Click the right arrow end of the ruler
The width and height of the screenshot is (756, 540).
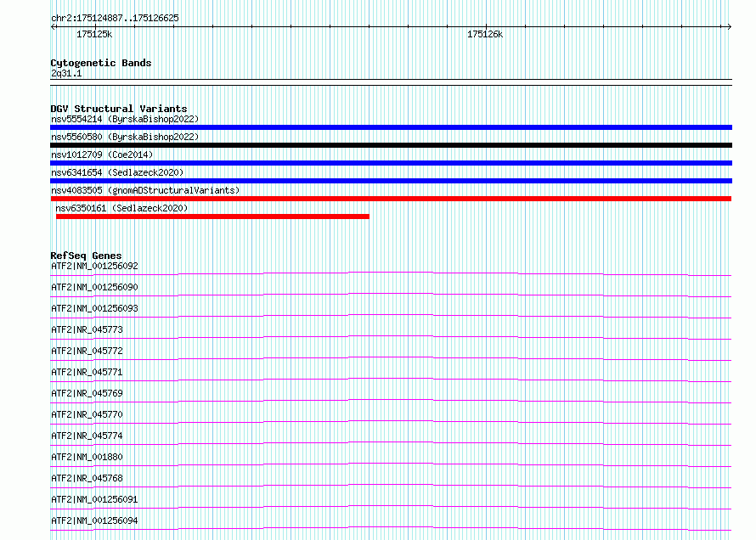(x=729, y=26)
